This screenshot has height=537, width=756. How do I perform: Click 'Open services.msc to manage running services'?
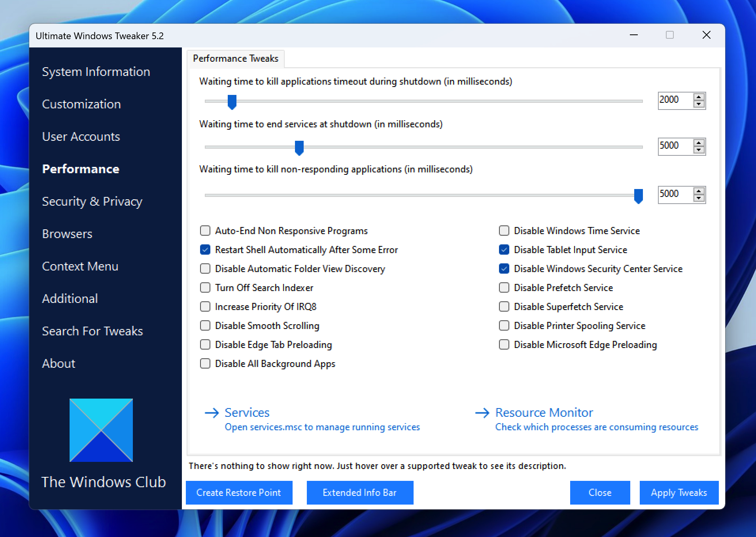pos(322,427)
